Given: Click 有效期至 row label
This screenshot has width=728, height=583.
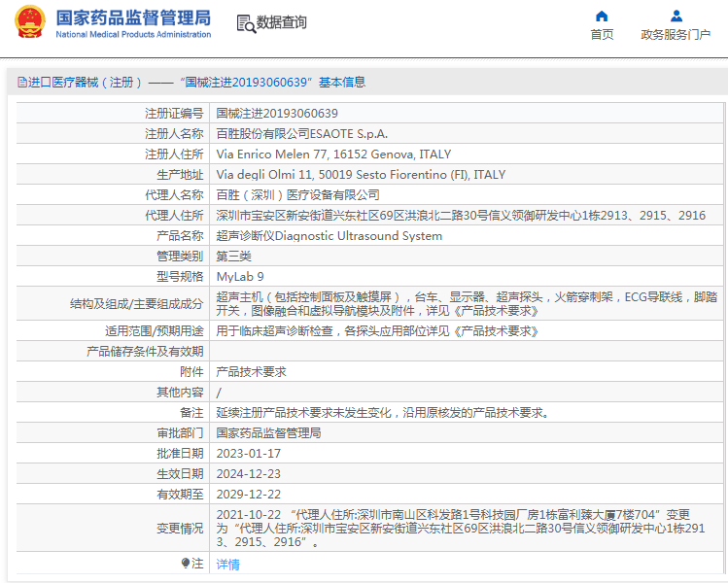Looking at the screenshot, I should click(180, 495).
